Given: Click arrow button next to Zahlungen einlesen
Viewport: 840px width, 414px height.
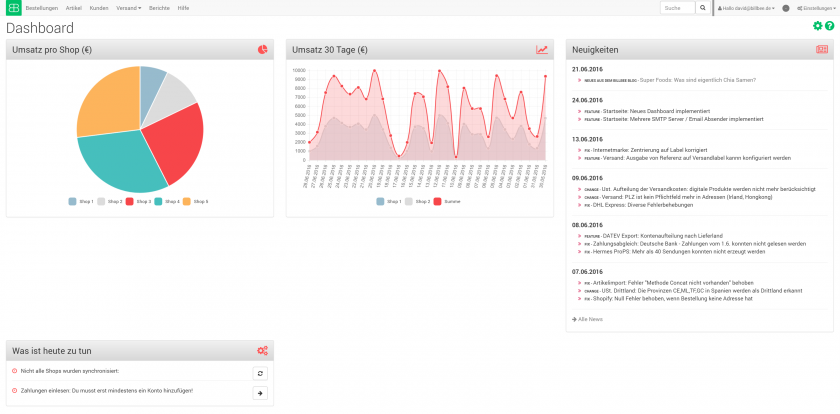Looking at the screenshot, I should pos(260,393).
